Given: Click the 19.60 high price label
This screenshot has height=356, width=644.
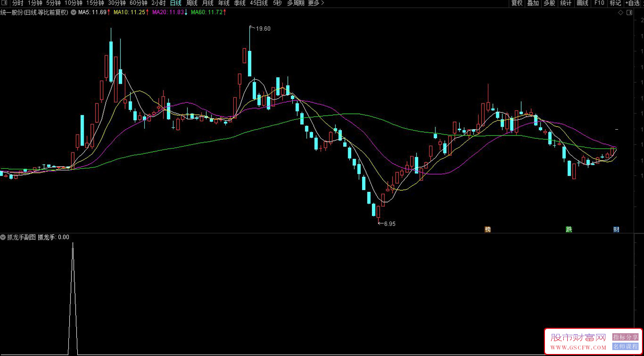Looking at the screenshot, I should click(263, 29).
